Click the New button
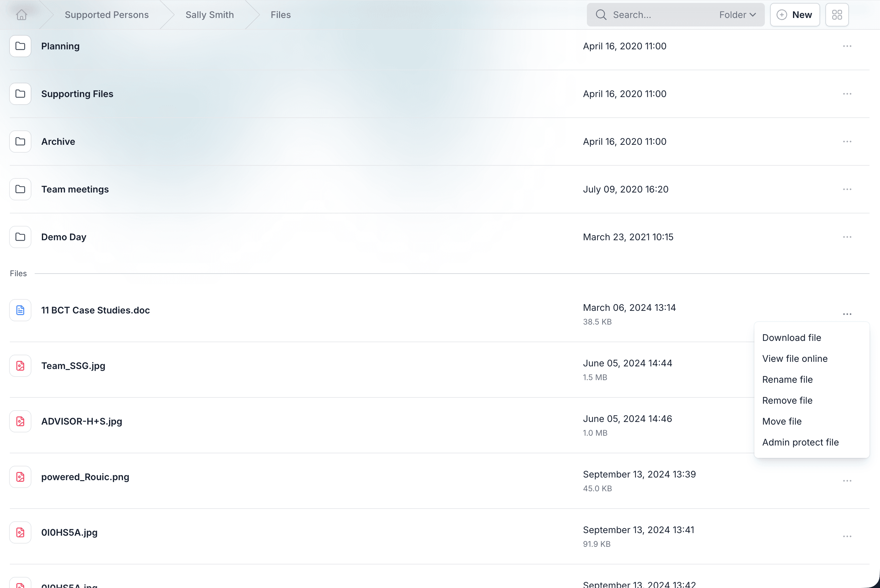The width and height of the screenshot is (880, 588). [795, 15]
